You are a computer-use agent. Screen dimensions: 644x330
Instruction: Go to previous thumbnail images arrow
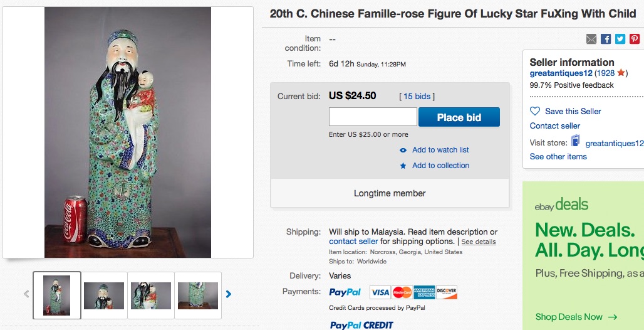pyautogui.click(x=26, y=294)
